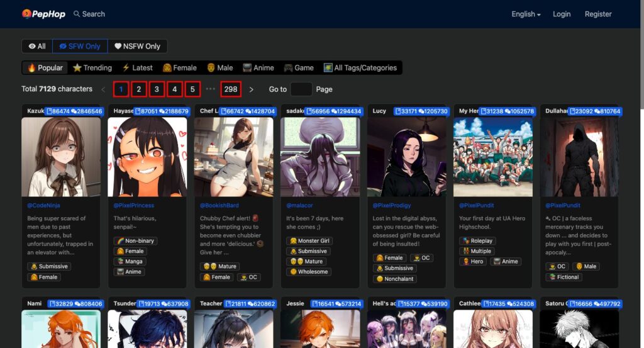Expand the English language dropdown
Image resolution: width=644 pixels, height=348 pixels.
(x=526, y=14)
